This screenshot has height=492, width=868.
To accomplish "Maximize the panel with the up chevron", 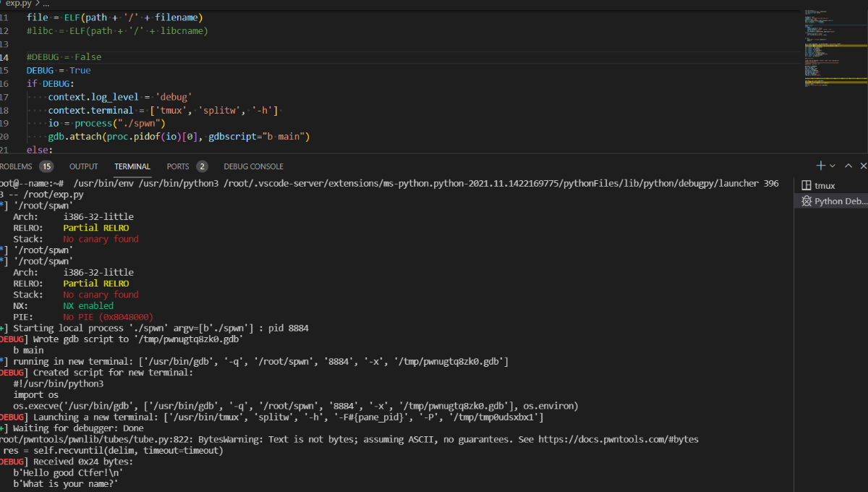I will pos(848,166).
